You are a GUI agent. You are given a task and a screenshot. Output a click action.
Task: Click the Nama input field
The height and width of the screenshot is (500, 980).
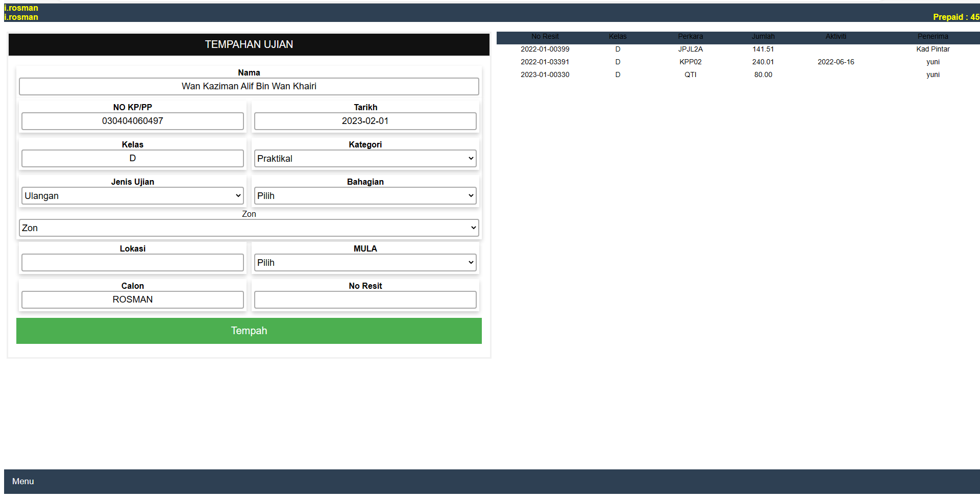point(249,86)
